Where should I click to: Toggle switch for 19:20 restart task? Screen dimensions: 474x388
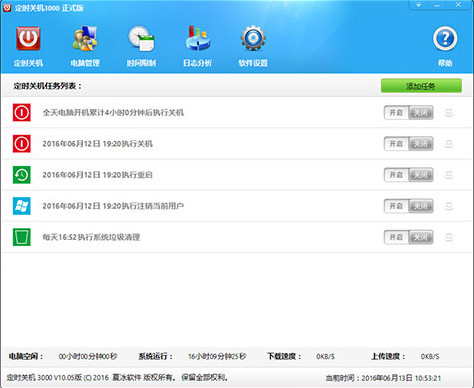click(x=408, y=175)
